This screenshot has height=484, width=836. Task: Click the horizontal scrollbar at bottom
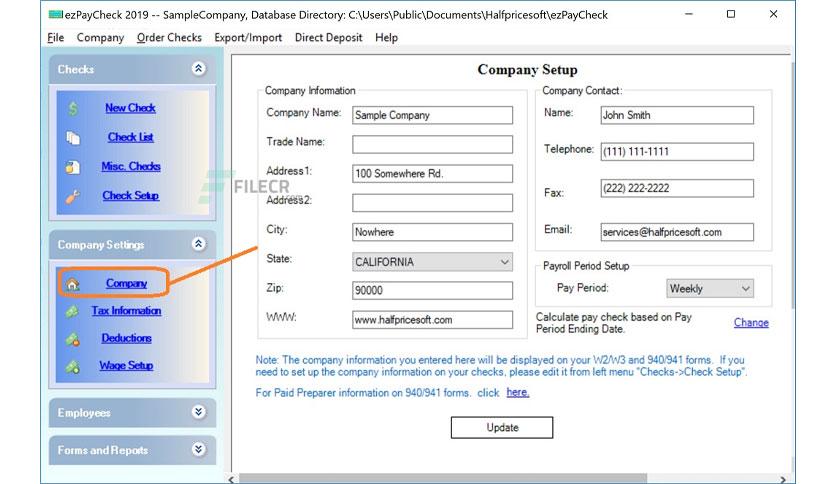[x=443, y=479]
